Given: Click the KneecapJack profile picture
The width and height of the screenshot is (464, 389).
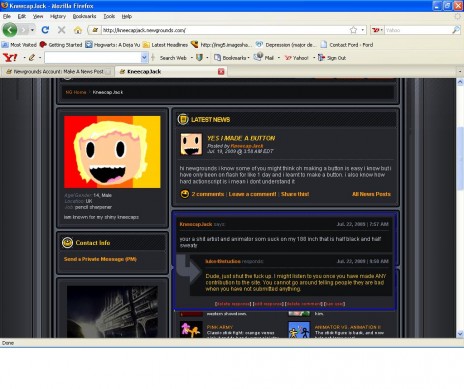Looking at the screenshot, I should pos(112,152).
